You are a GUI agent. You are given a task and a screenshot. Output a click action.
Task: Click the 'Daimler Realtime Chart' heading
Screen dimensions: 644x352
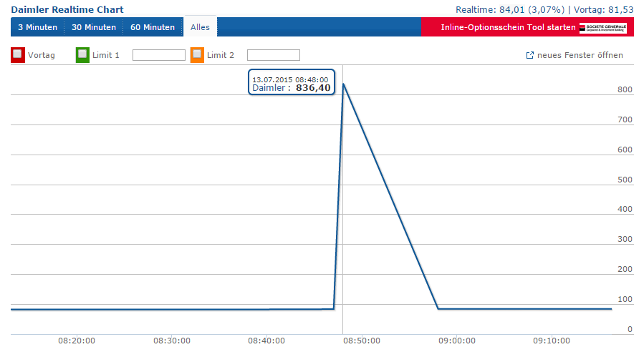(x=67, y=9)
